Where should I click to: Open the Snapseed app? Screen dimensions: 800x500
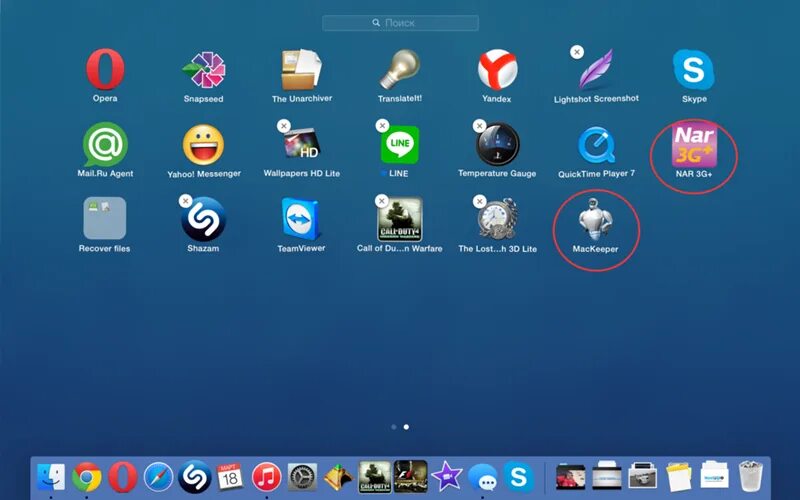204,70
